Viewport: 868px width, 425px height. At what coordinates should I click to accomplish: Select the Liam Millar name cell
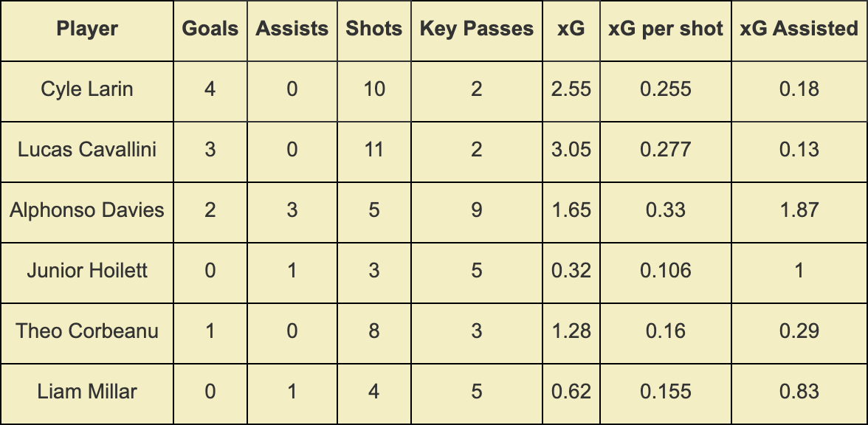pyautogui.click(x=87, y=391)
